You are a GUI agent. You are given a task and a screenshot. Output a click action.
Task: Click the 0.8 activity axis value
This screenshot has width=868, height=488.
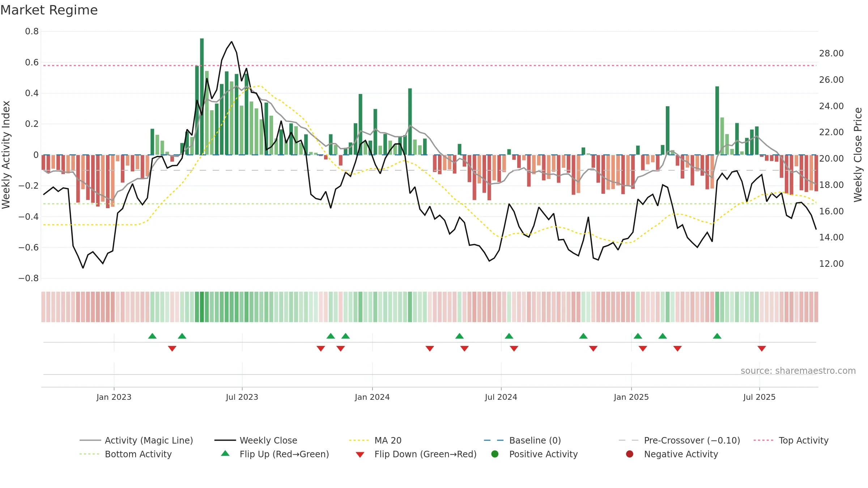(32, 31)
